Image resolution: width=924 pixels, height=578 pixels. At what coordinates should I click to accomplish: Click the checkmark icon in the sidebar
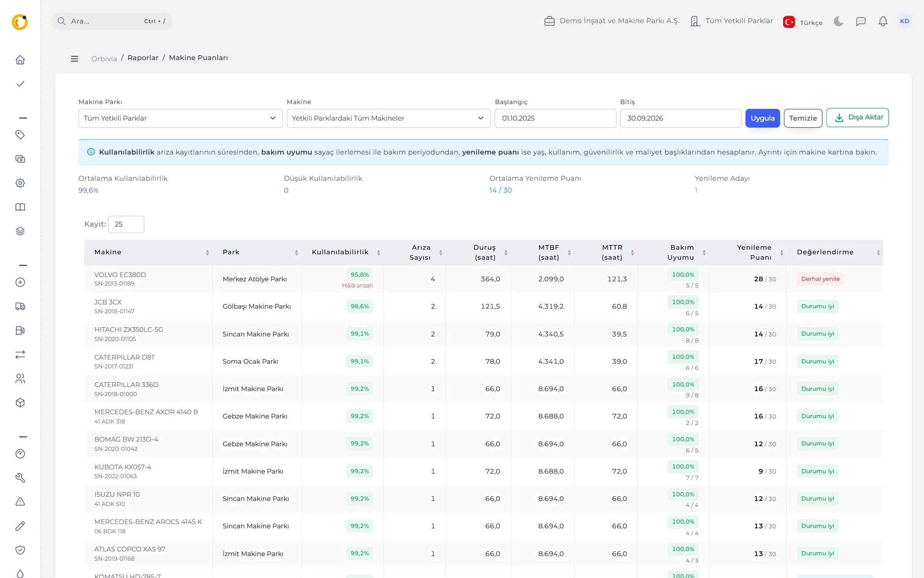(20, 84)
